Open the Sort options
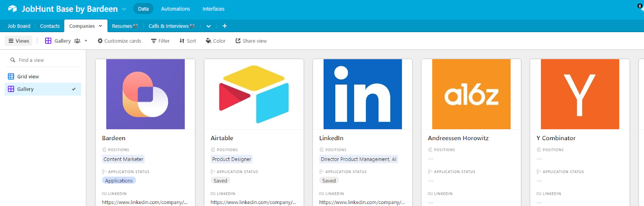This screenshot has width=644, height=206. [x=188, y=41]
